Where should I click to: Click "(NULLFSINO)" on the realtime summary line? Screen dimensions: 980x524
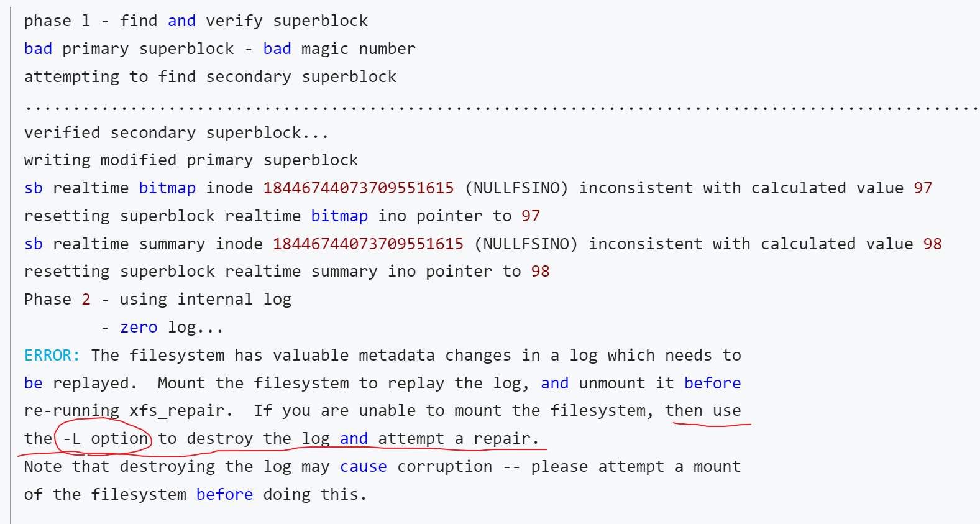click(x=526, y=244)
